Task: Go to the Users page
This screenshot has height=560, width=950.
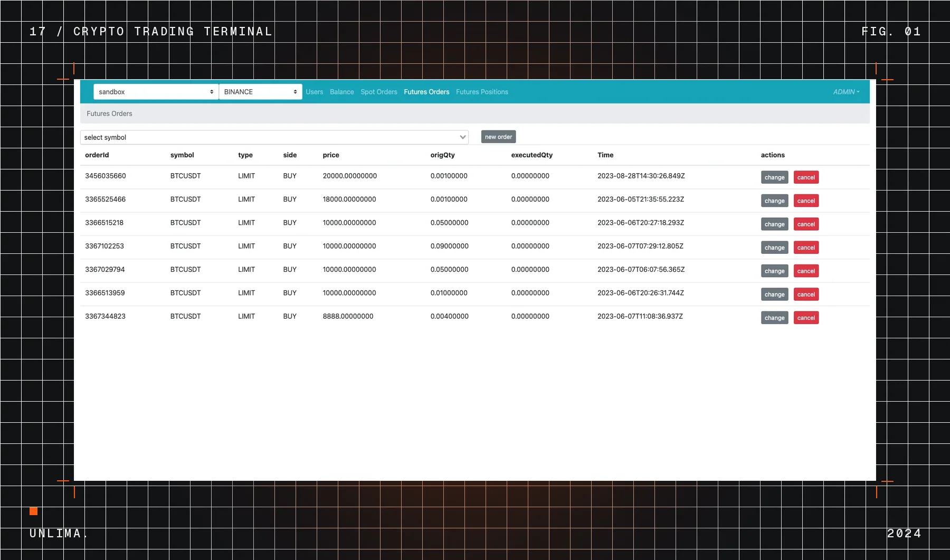Action: coord(314,92)
